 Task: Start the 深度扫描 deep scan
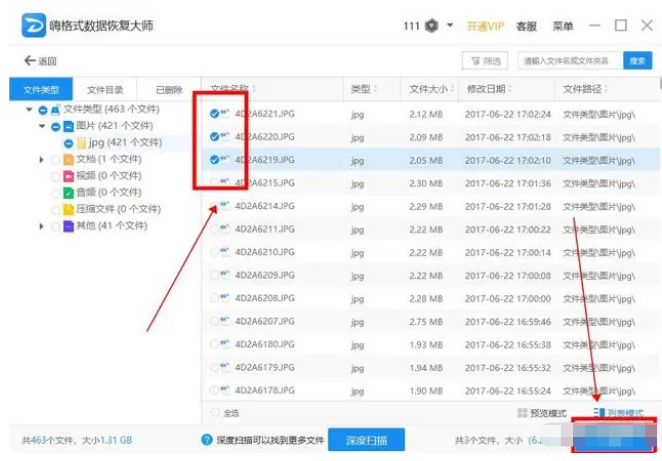point(366,440)
